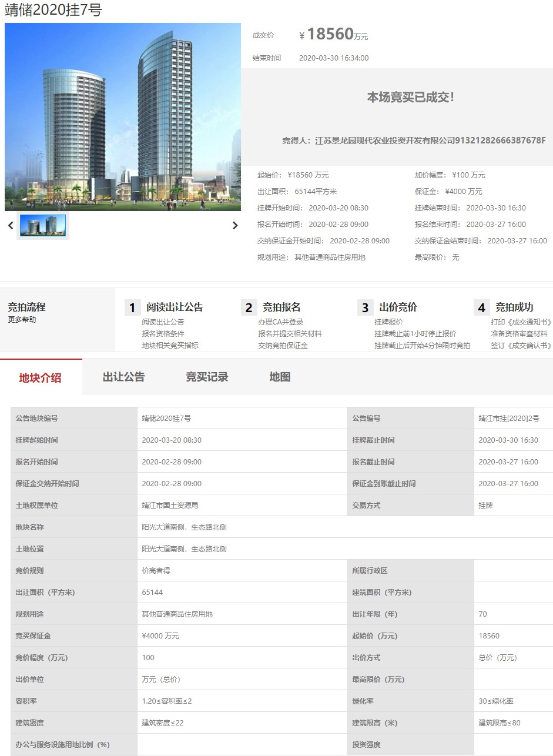Click step 4 竞拍成功 heading
The height and width of the screenshot is (756, 553).
tap(514, 307)
